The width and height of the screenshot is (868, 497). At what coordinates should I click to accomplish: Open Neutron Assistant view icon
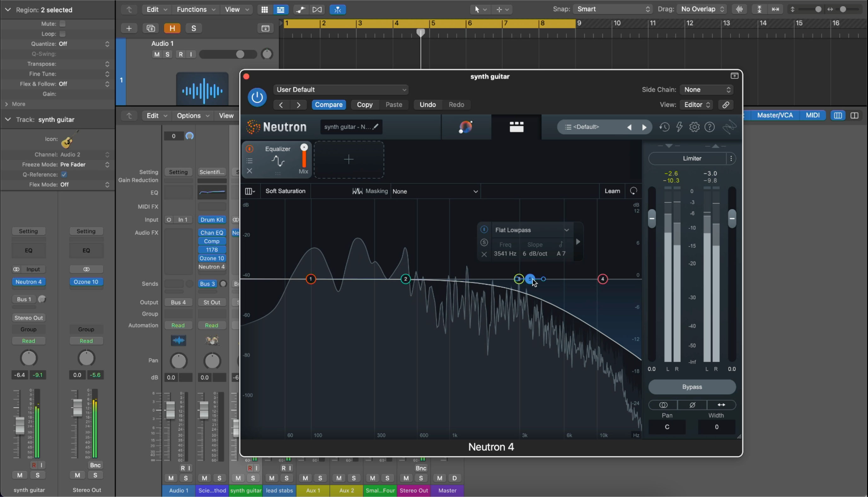[466, 127]
